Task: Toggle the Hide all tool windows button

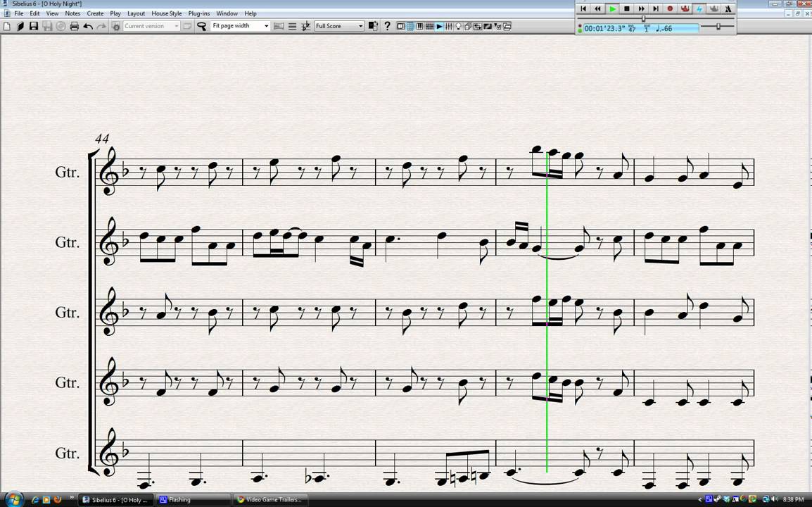Action: [507, 26]
